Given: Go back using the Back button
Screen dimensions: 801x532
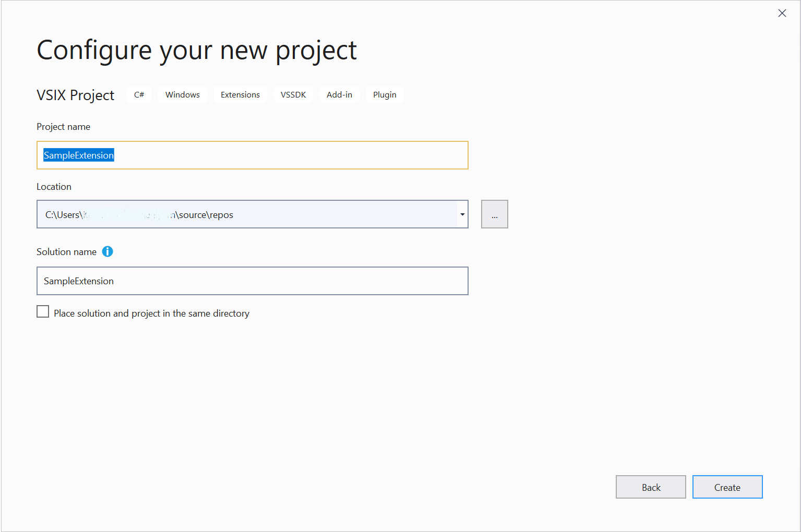Looking at the screenshot, I should [651, 487].
